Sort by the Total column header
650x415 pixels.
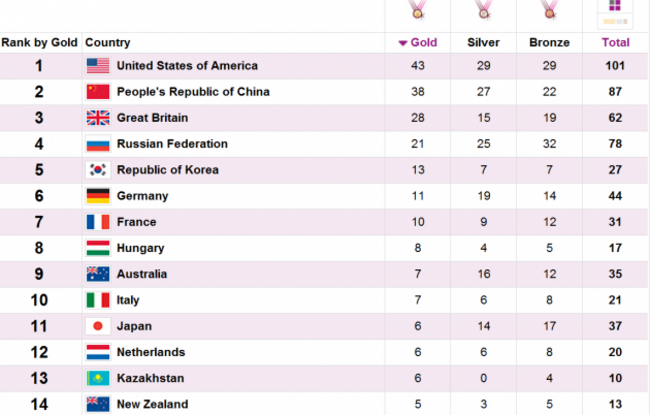tap(614, 43)
